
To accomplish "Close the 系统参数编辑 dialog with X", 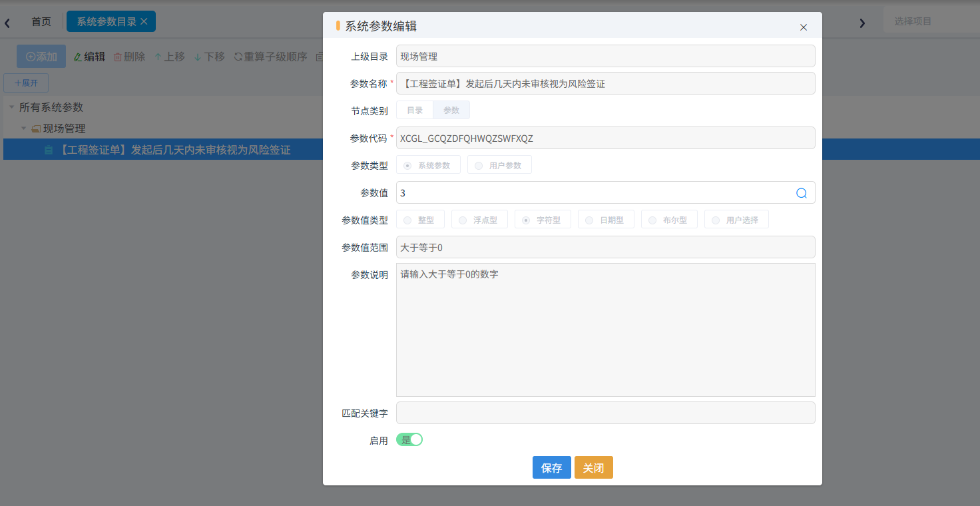I will pos(804,27).
